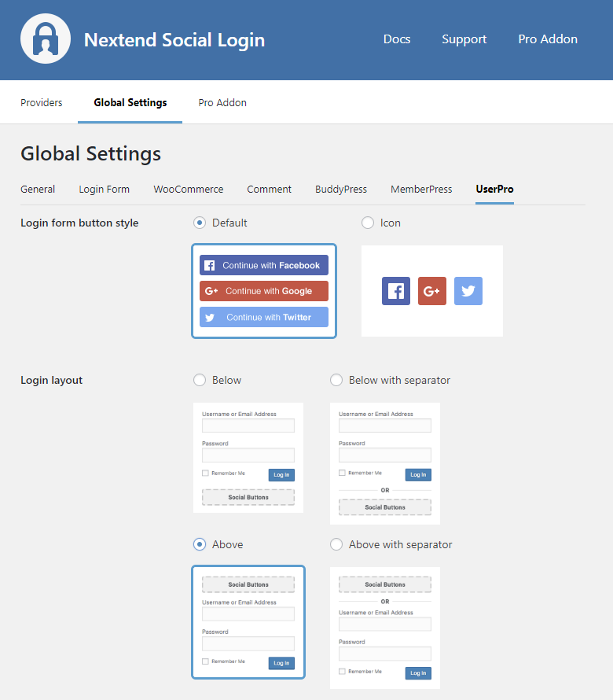613x700 pixels.
Task: Click the Google Plus square icon preview
Action: tap(432, 291)
